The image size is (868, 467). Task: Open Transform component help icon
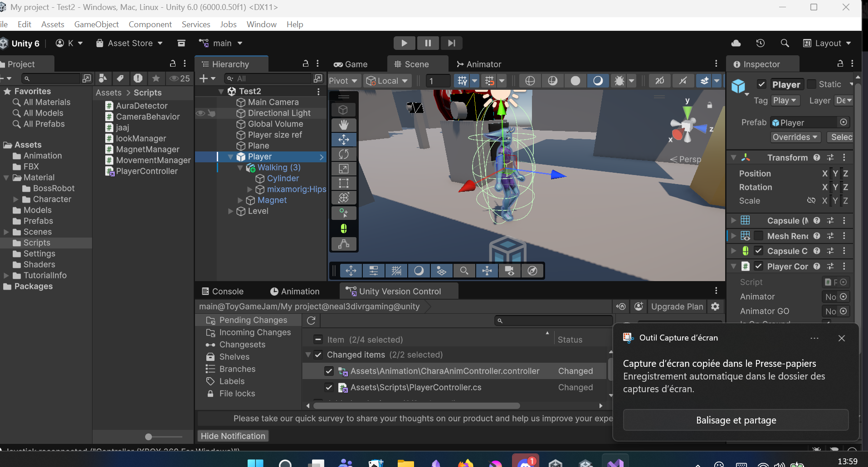pyautogui.click(x=817, y=157)
